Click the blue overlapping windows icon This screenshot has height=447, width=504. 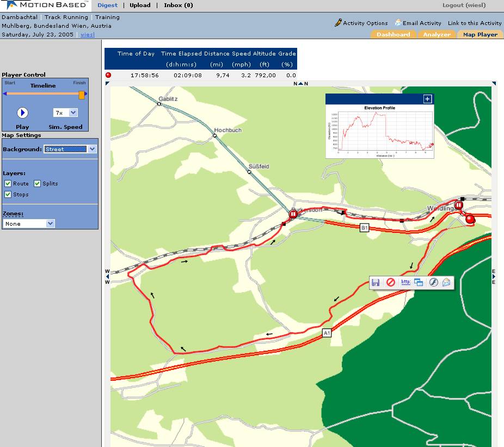[x=419, y=282]
